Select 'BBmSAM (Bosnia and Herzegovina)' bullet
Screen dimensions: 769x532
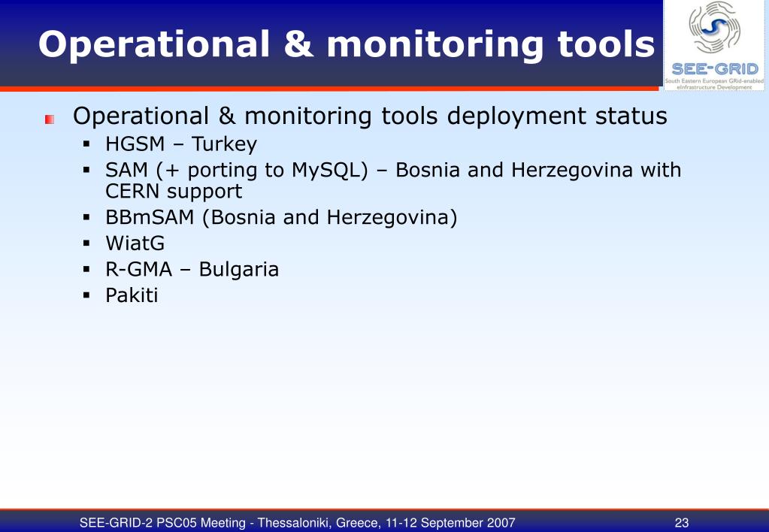(x=281, y=217)
